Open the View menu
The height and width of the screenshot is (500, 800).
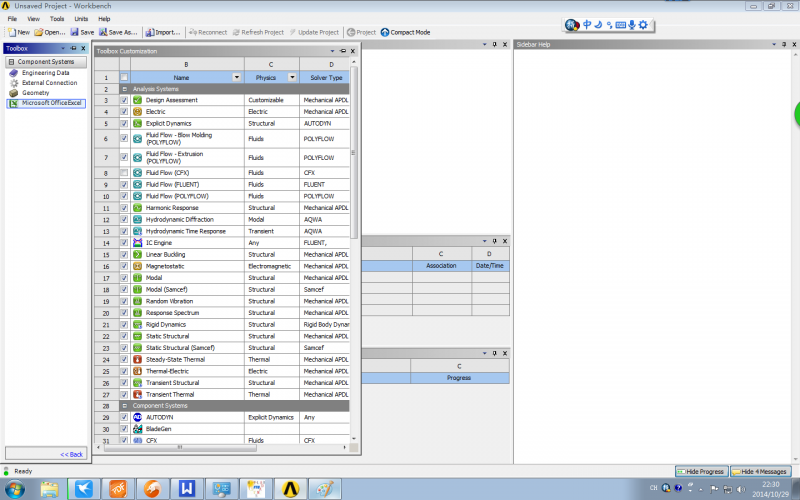pos(34,19)
